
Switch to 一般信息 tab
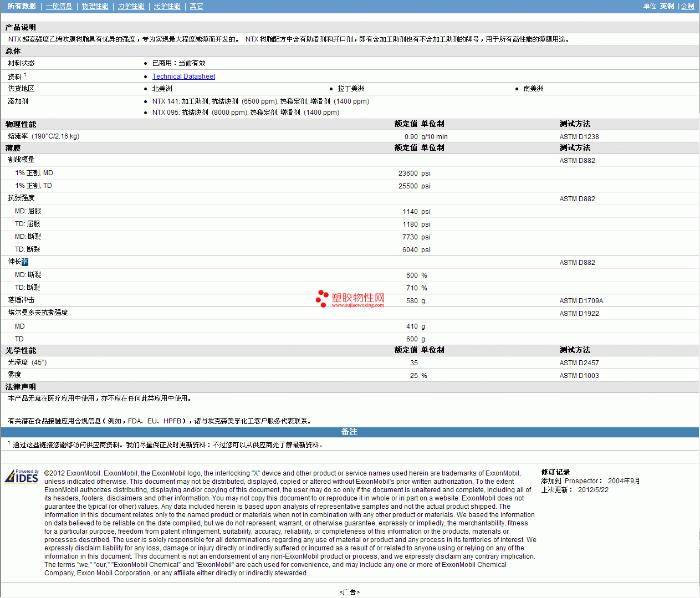(x=59, y=6)
